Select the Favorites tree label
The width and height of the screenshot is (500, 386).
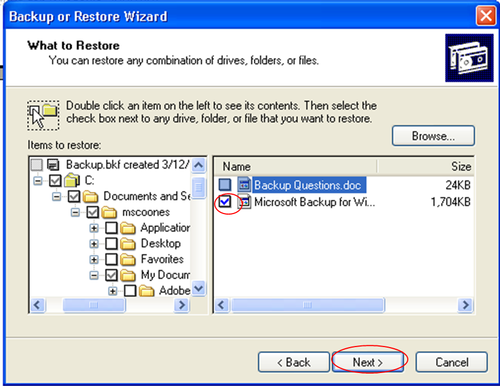point(162,259)
